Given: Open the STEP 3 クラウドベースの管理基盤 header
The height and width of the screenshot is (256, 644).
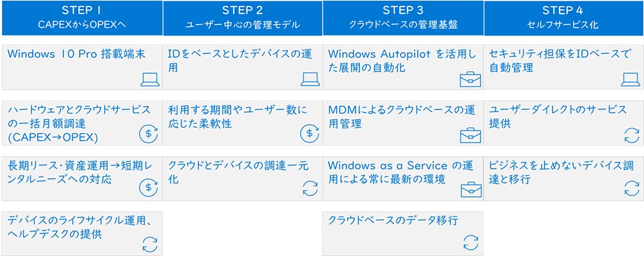Looking at the screenshot, I should point(403,18).
